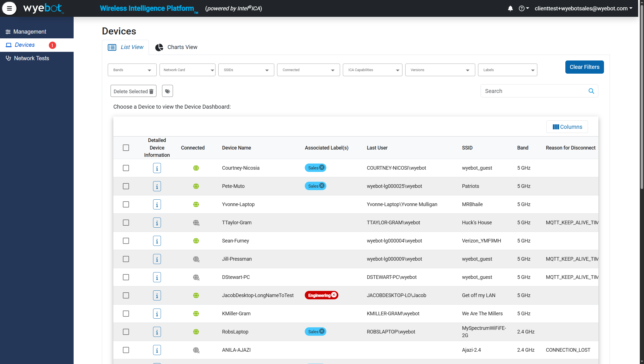Remove Engineering label from JacobDesktop

[x=334, y=295]
